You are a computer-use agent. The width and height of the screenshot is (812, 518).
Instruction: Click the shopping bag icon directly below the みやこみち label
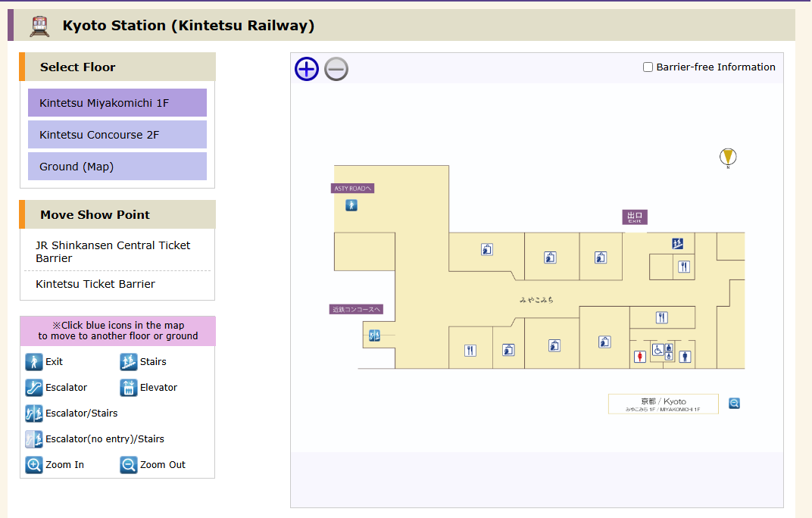tap(554, 345)
